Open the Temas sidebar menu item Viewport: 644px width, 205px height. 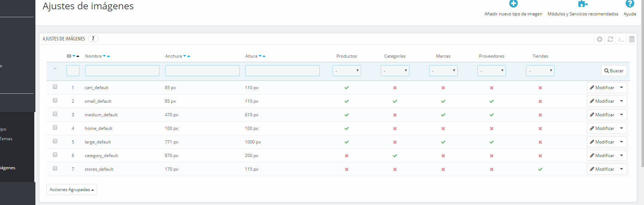6,139
